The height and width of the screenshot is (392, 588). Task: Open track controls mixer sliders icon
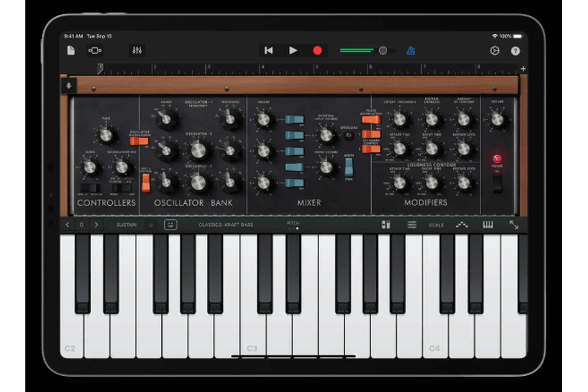tap(137, 51)
